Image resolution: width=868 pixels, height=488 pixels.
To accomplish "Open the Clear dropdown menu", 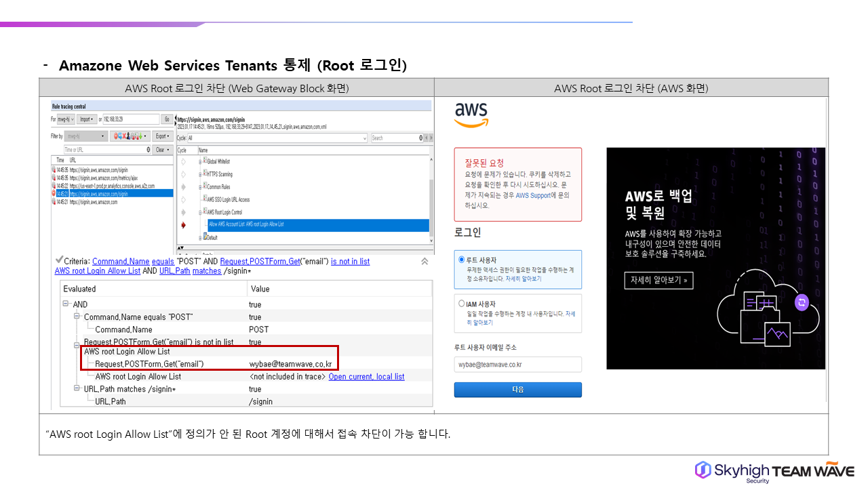I will tap(161, 150).
